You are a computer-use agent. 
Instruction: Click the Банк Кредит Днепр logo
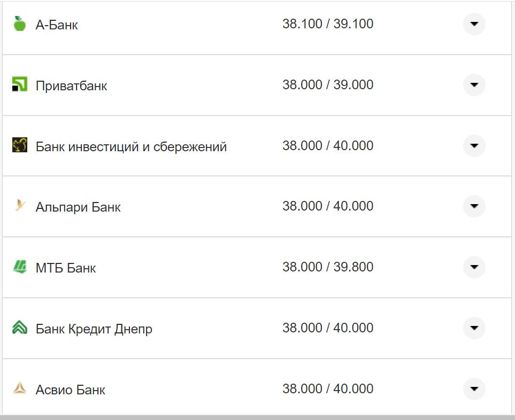pyautogui.click(x=20, y=328)
